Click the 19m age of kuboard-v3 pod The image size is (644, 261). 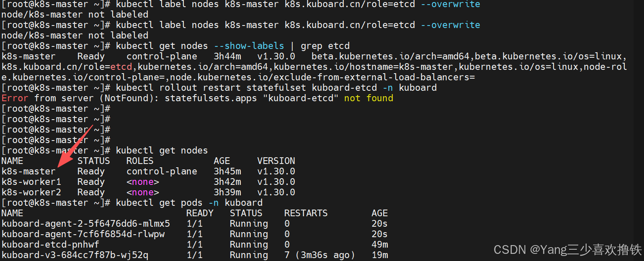click(380, 255)
